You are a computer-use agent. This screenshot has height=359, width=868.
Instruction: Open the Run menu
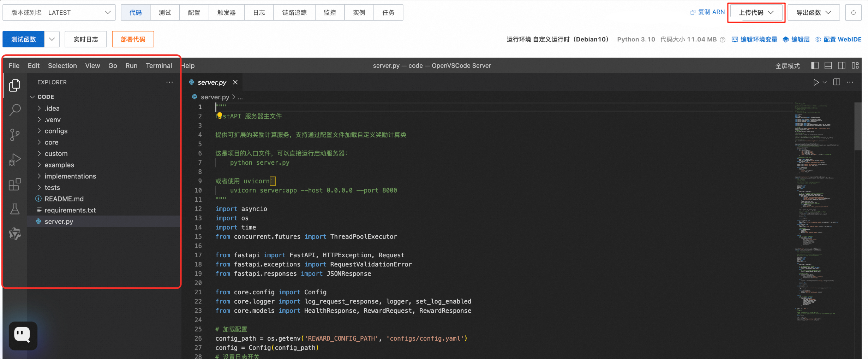(131, 66)
